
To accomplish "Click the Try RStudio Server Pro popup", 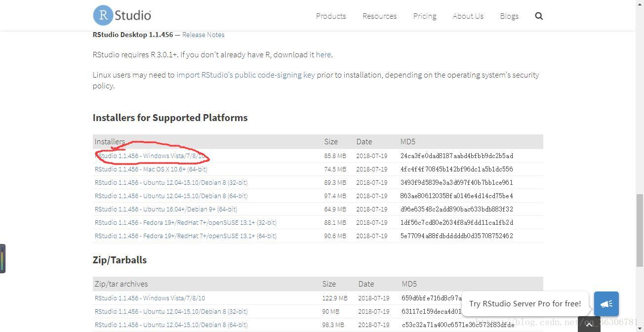I will pyautogui.click(x=525, y=303).
